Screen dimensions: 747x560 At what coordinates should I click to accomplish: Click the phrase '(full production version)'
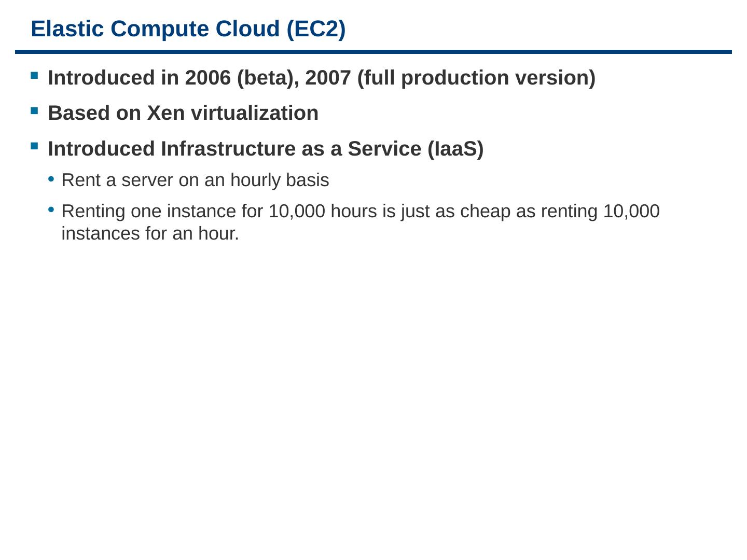[476, 78]
